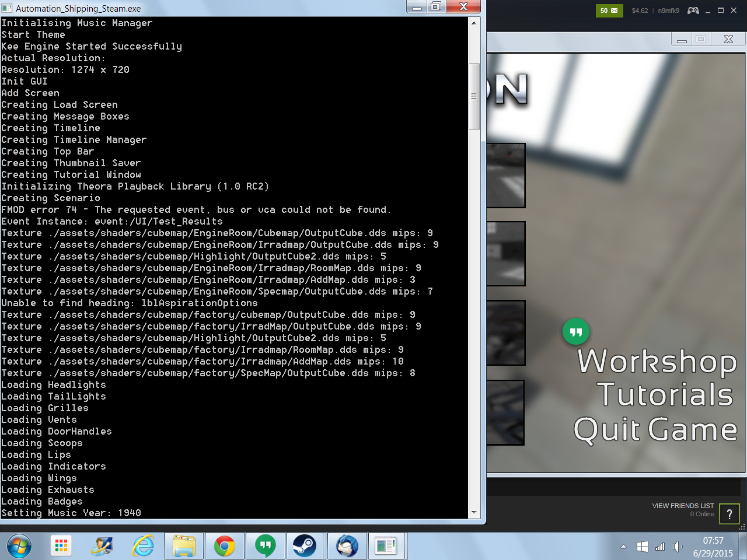Switch to Steam on the taskbar
Viewport: 747px width, 560px height.
(x=305, y=546)
